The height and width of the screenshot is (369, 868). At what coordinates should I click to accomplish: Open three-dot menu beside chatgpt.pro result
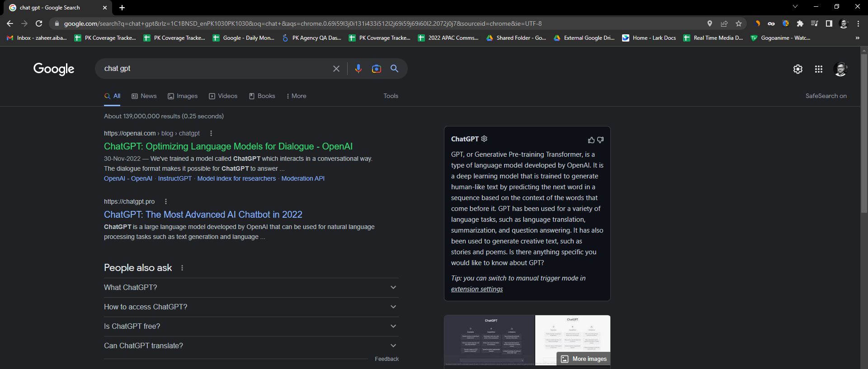pos(166,201)
